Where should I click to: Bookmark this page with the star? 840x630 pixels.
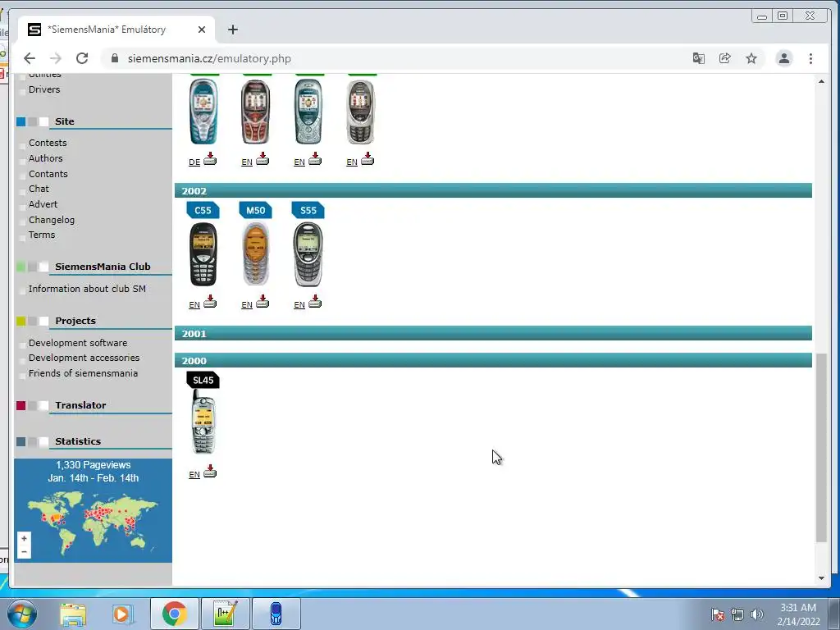[751, 58]
